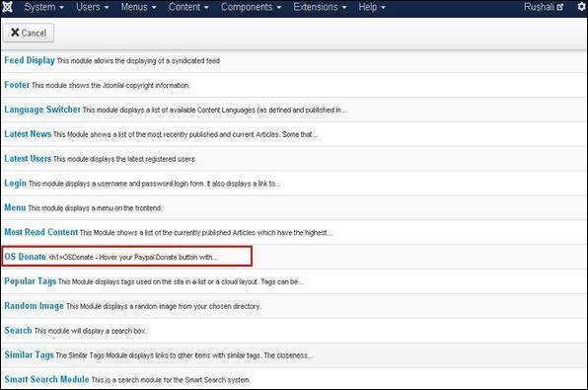Image resolution: width=588 pixels, height=390 pixels.
Task: Click 'This module displays the latest registered users' text
Action: click(124, 159)
